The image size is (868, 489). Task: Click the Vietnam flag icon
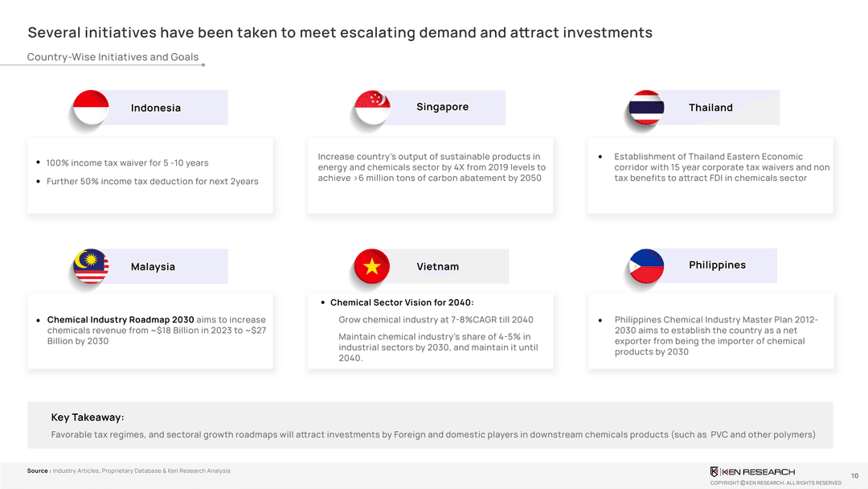[372, 266]
